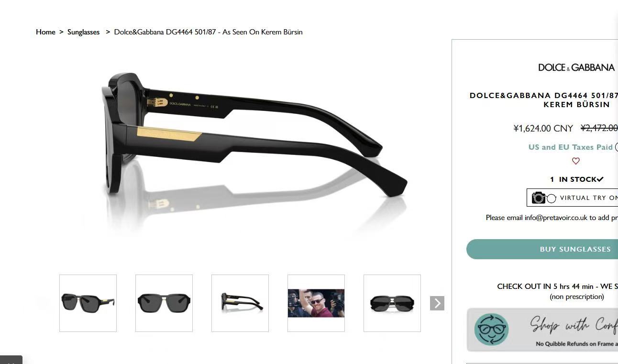Advance thumbnails with the next arrow

(437, 303)
